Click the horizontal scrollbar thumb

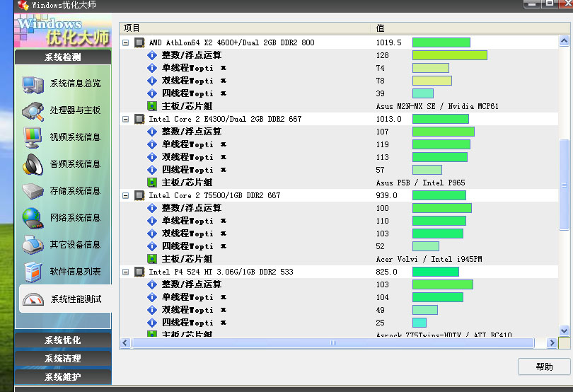click(x=332, y=343)
